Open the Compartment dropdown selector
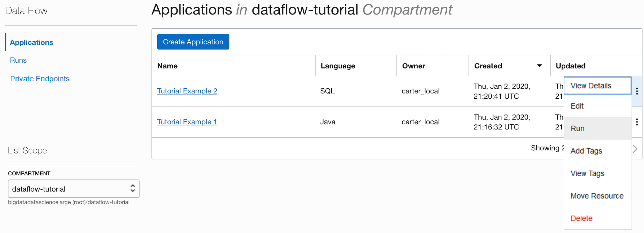 pos(74,189)
